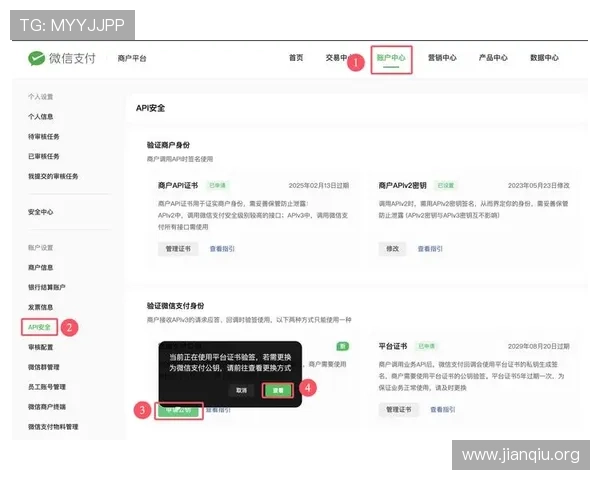Image resolution: width=600 pixels, height=480 pixels.
Task: Select the 账户中心 tab
Action: [391, 58]
